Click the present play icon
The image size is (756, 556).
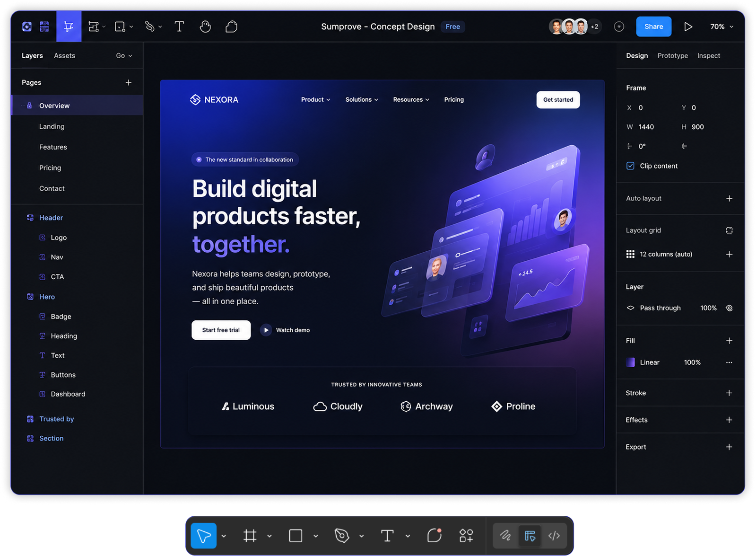(688, 26)
